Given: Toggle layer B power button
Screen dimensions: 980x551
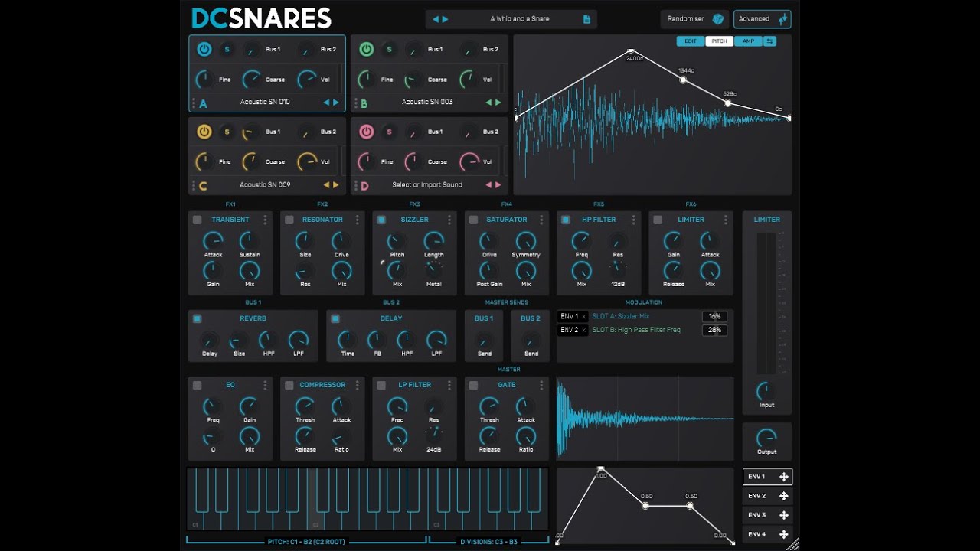Looking at the screenshot, I should (367, 49).
